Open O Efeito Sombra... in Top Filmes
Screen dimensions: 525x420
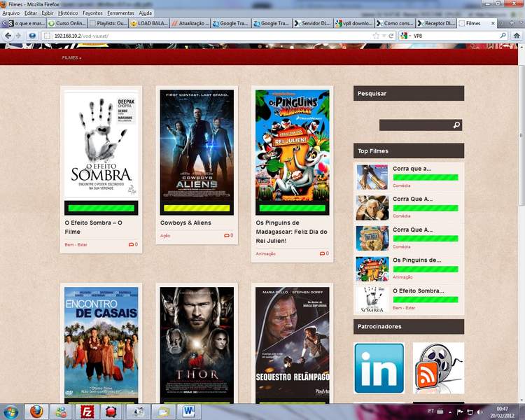(x=419, y=290)
